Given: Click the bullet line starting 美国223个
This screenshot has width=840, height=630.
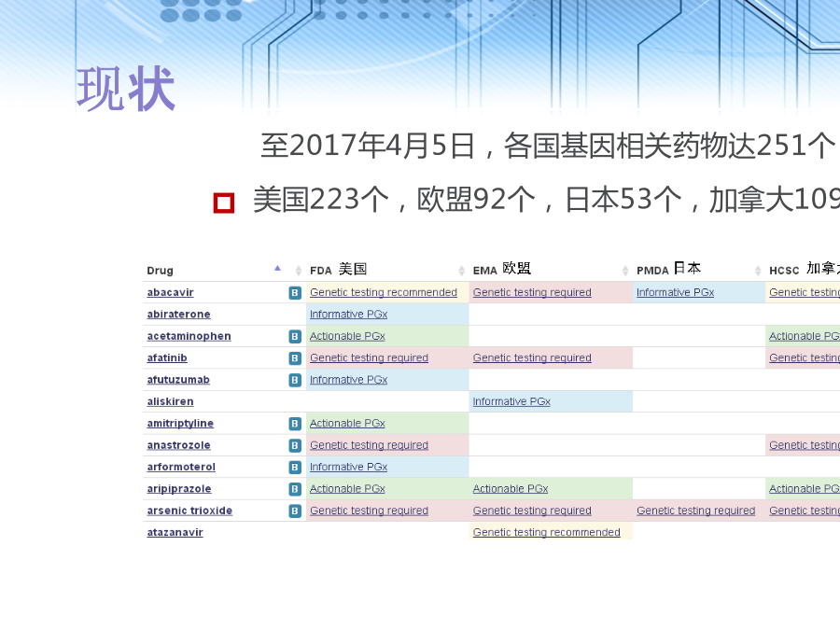Looking at the screenshot, I should click(x=546, y=200).
